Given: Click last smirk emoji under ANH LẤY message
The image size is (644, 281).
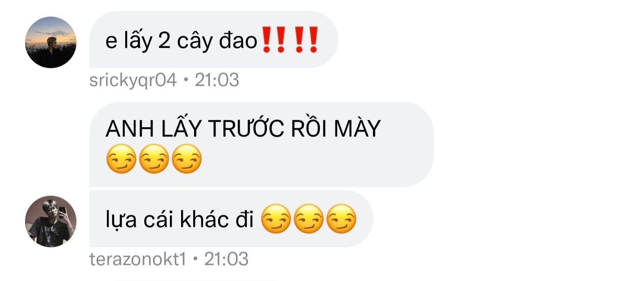Looking at the screenshot, I should click(x=187, y=159).
